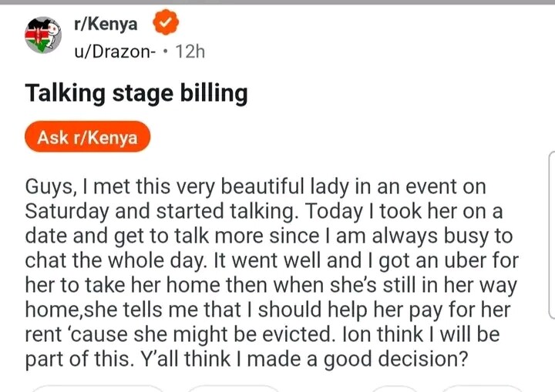Click the gray bar above the post header
This screenshot has height=392, width=555.
[x=277, y=2]
